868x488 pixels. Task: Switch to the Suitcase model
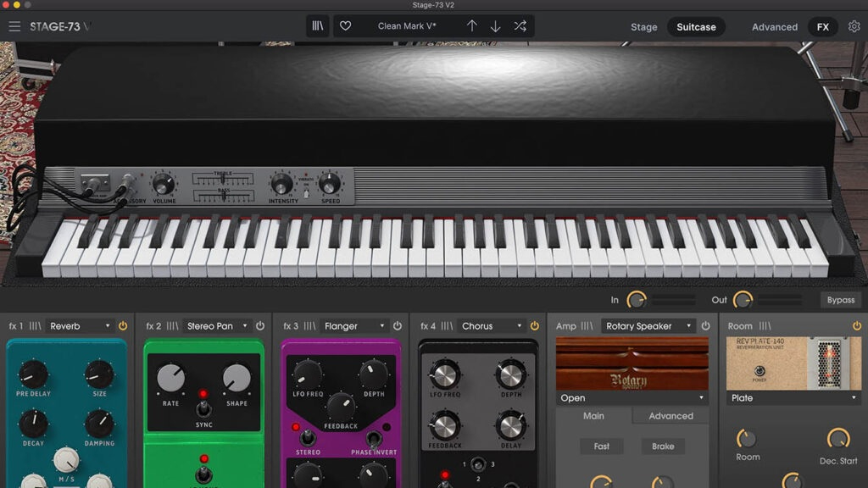[696, 26]
